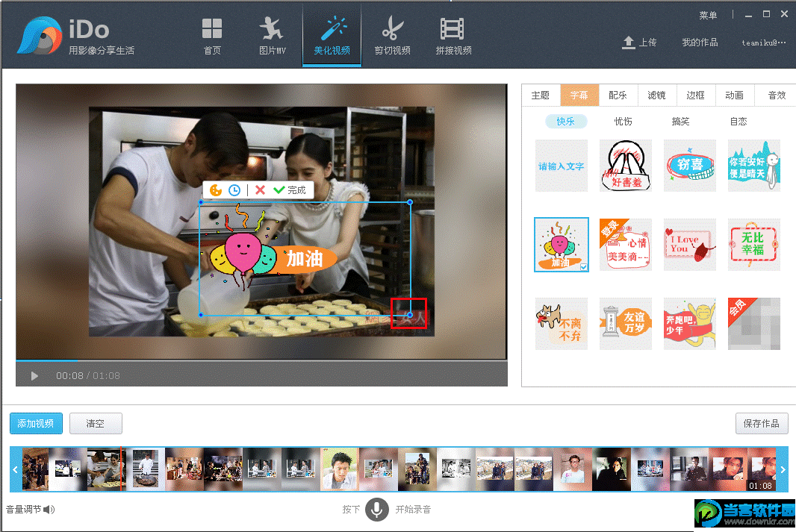Viewport: 796px width, 532px height.
Task: Click the iDo logo
Action: click(75, 36)
